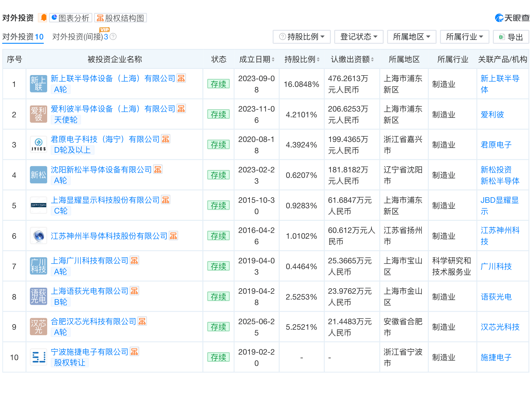Click the 天使轮 funding round tag
Viewport: 532px width, 394px height.
[x=66, y=120]
